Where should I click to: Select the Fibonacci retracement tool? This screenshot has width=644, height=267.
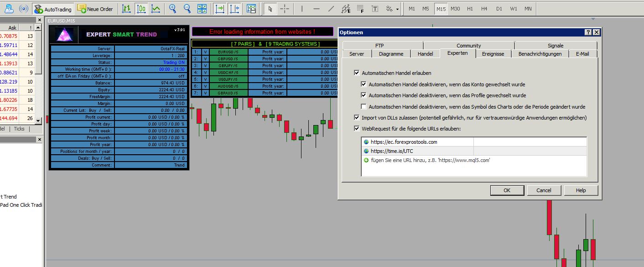(360, 9)
